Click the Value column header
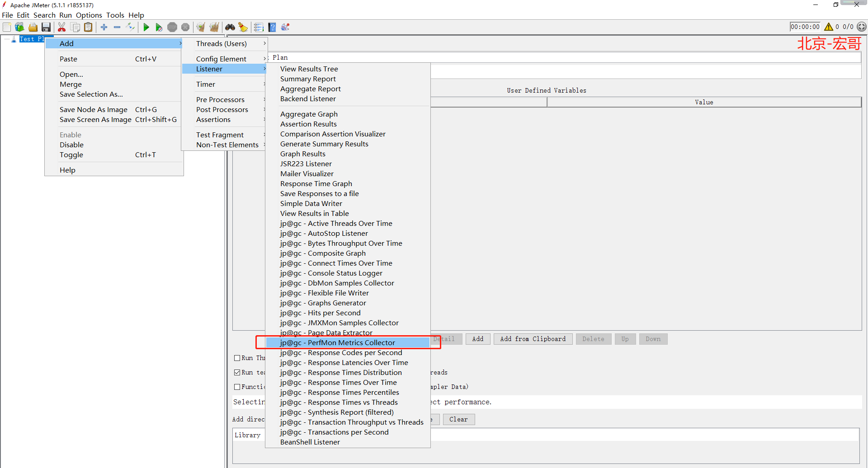This screenshot has height=468, width=868. 704,102
